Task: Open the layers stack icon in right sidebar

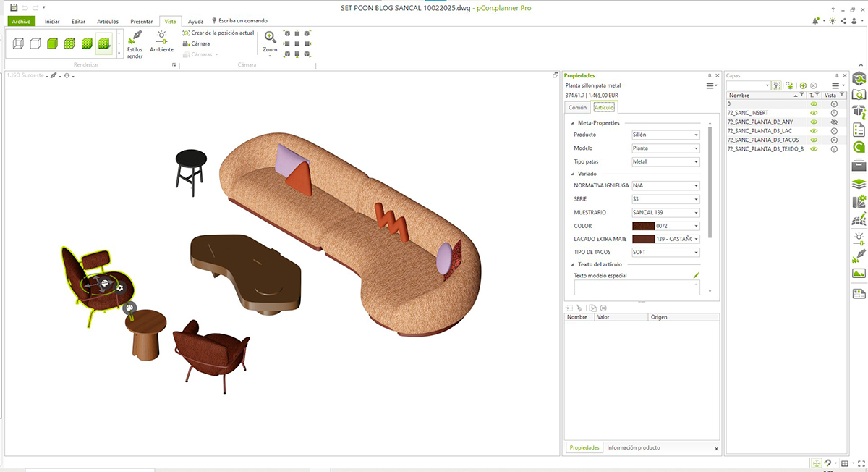Action: pos(859,183)
